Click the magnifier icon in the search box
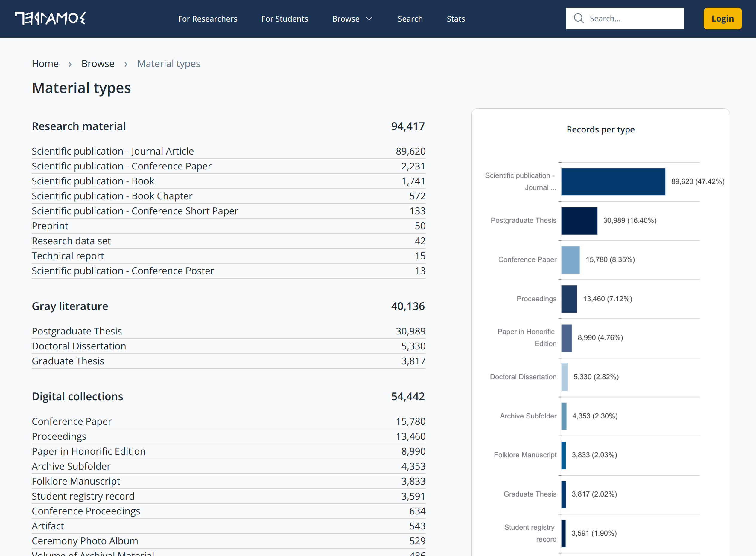Image resolution: width=756 pixels, height=556 pixels. 579,19
